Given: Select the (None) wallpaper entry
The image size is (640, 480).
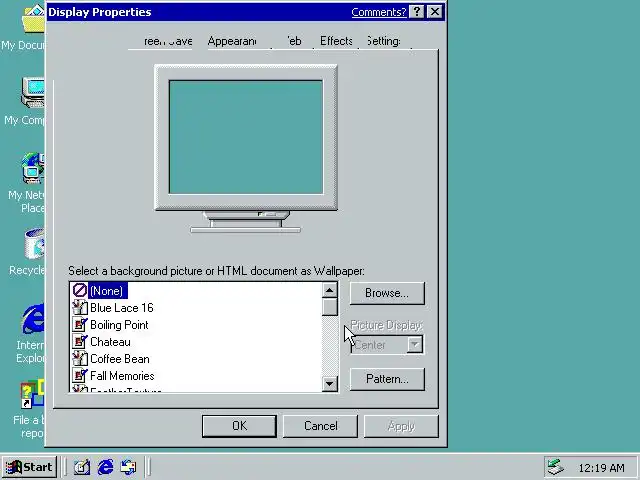Looking at the screenshot, I should pyautogui.click(x=106, y=291).
